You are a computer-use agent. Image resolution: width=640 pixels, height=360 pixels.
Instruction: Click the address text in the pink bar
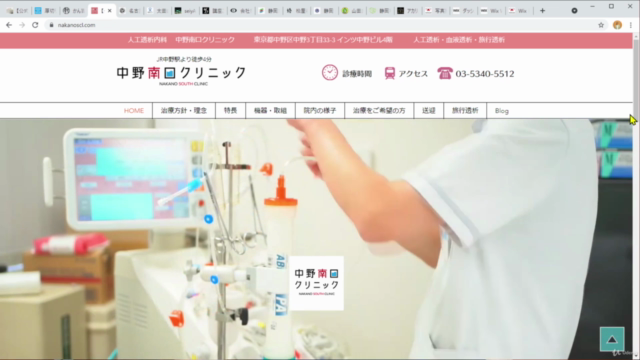(x=323, y=40)
